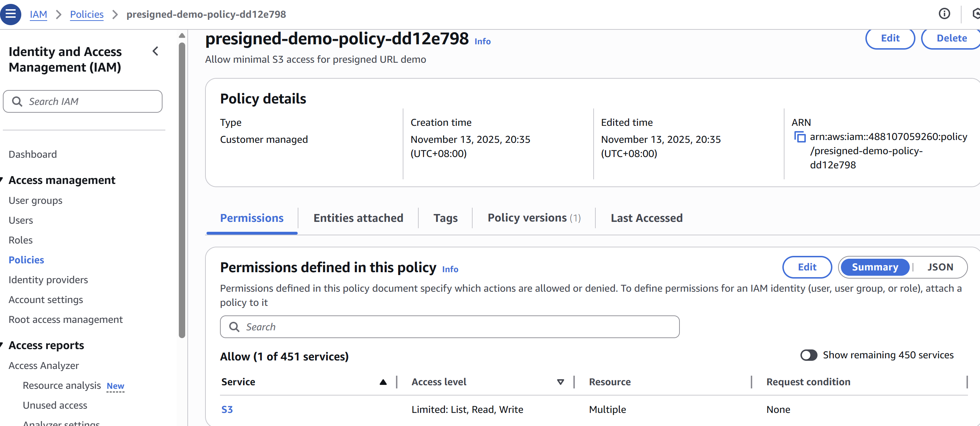The image size is (980, 426).
Task: Collapse the Access management section
Action: 2,180
